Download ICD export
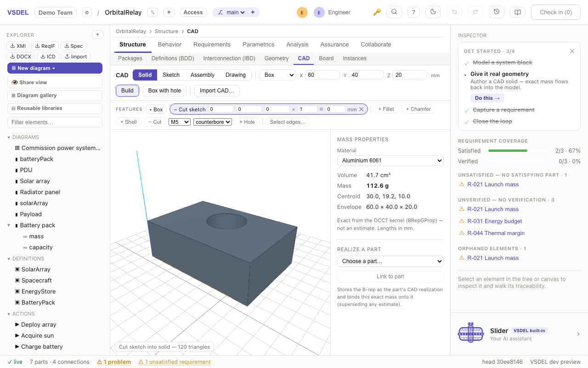The height and width of the screenshot is (368, 588). coord(48,57)
